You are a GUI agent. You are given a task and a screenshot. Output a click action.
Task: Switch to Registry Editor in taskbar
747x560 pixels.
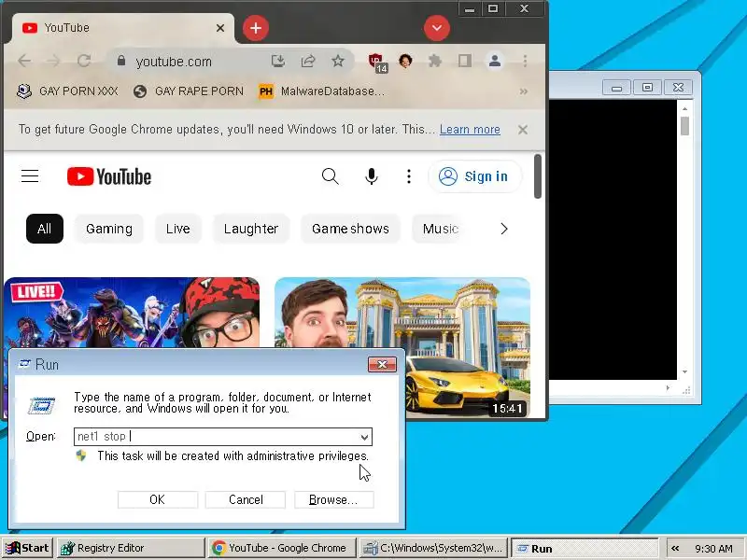tap(131, 548)
